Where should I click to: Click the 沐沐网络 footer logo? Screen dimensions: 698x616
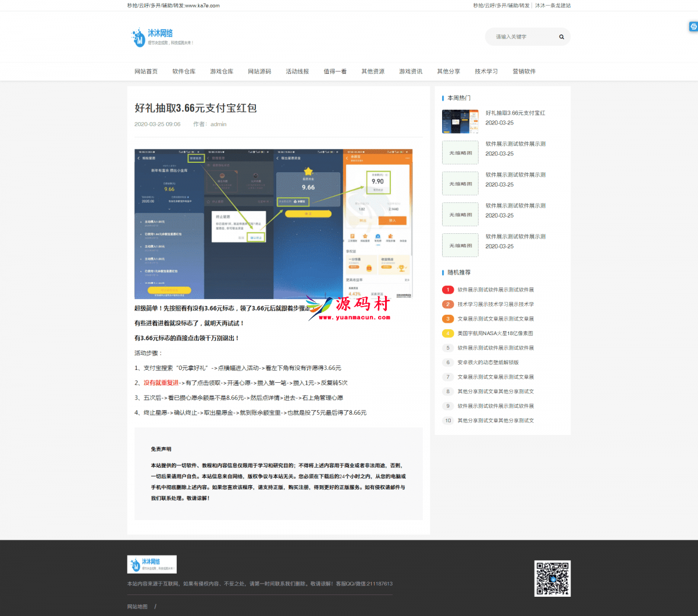[152, 564]
